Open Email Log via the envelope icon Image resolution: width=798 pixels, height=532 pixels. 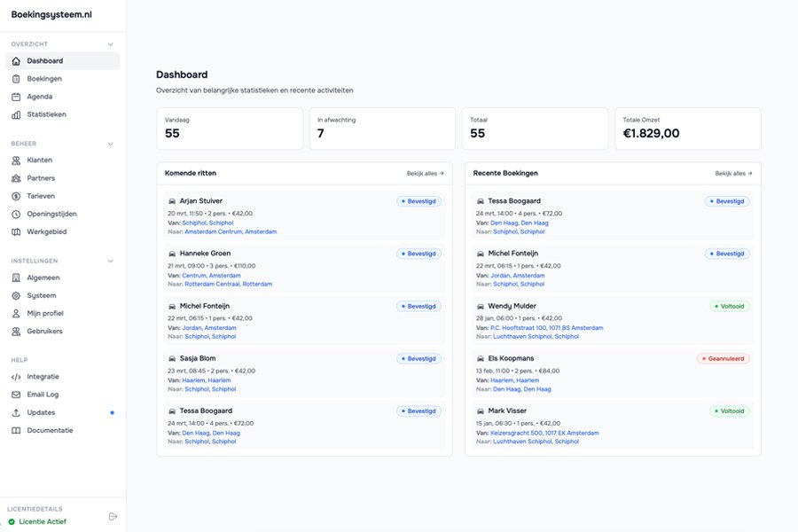16,394
